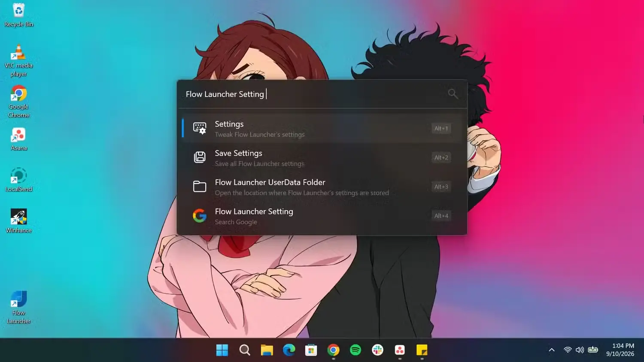Viewport: 644px width, 362px height.
Task: Select the Asana desktop shortcut
Action: coord(18,139)
